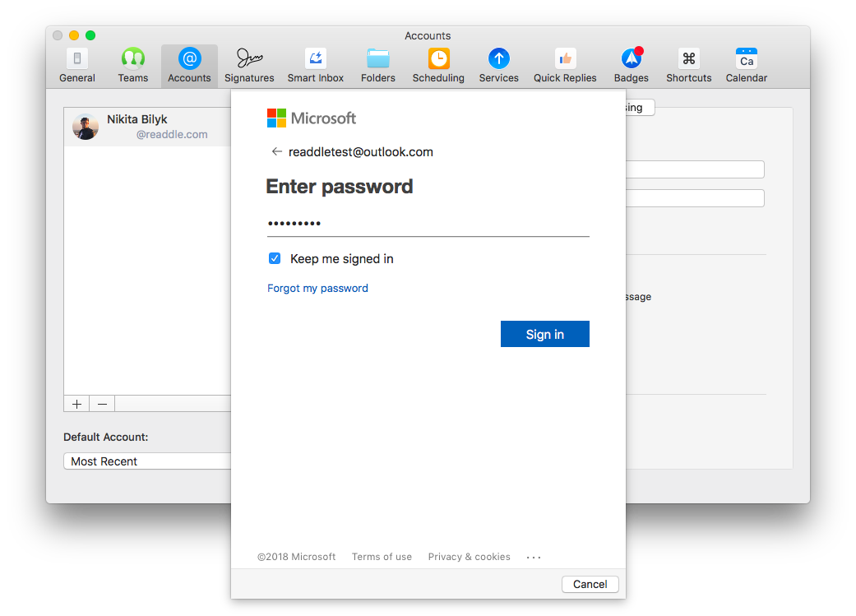Image resolution: width=856 pixels, height=616 pixels.
Task: Click the readdletest@outlook.com email text
Action: tap(361, 152)
